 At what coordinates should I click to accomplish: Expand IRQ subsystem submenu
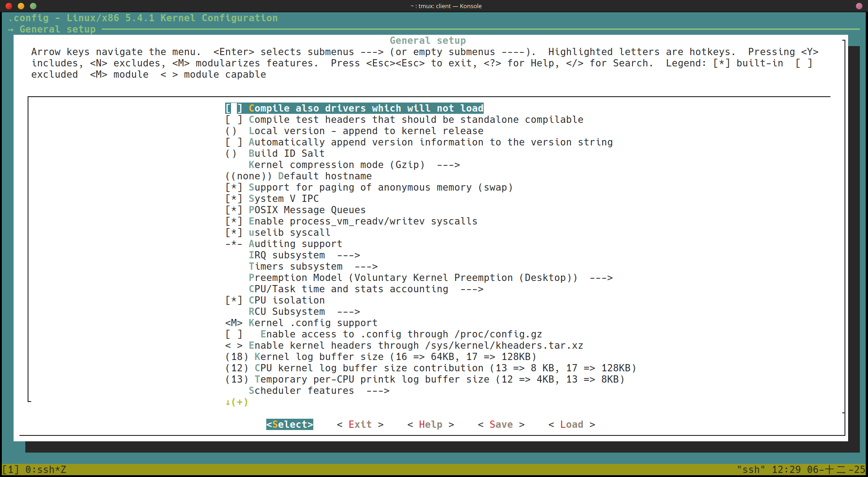[x=304, y=255]
